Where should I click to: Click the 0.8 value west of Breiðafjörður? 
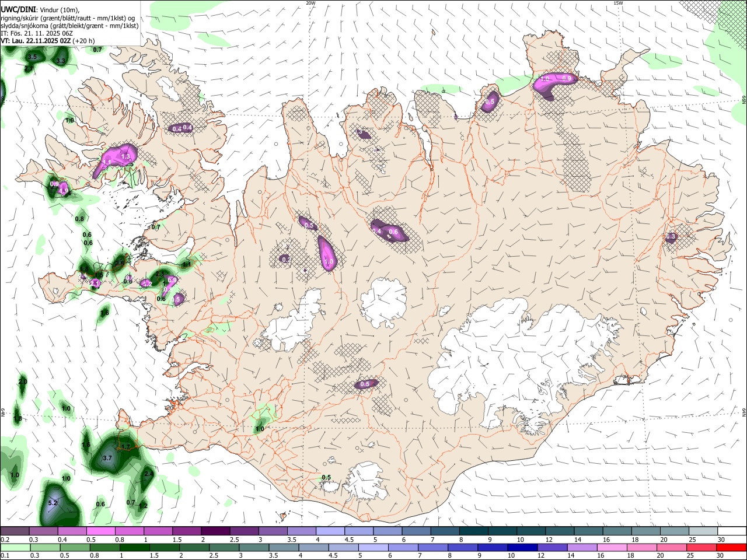coord(79,219)
